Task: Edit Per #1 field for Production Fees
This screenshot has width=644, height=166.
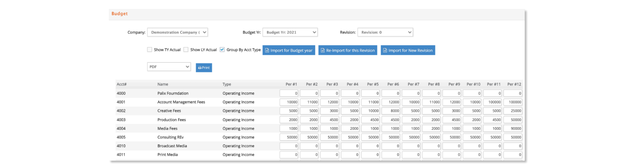Action: (x=289, y=120)
